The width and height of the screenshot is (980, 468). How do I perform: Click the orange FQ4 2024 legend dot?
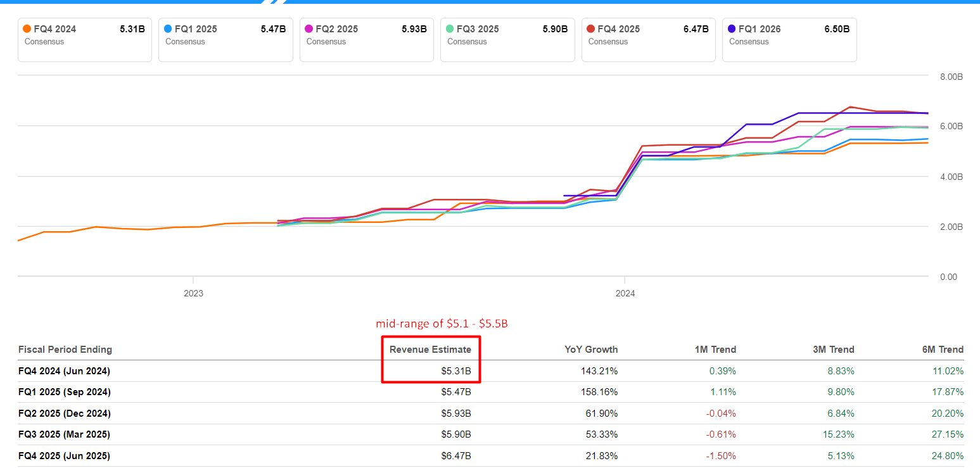point(27,28)
